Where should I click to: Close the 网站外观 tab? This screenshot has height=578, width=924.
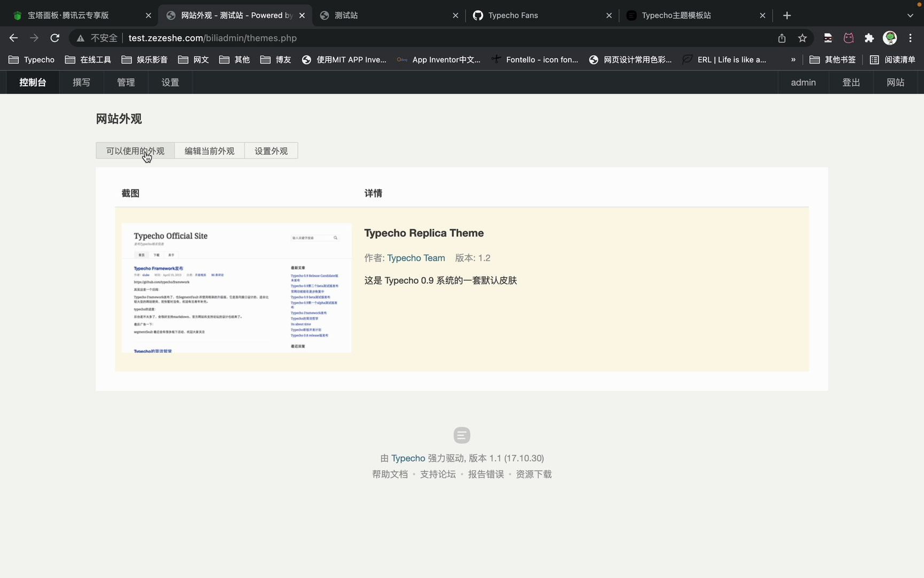(x=302, y=16)
